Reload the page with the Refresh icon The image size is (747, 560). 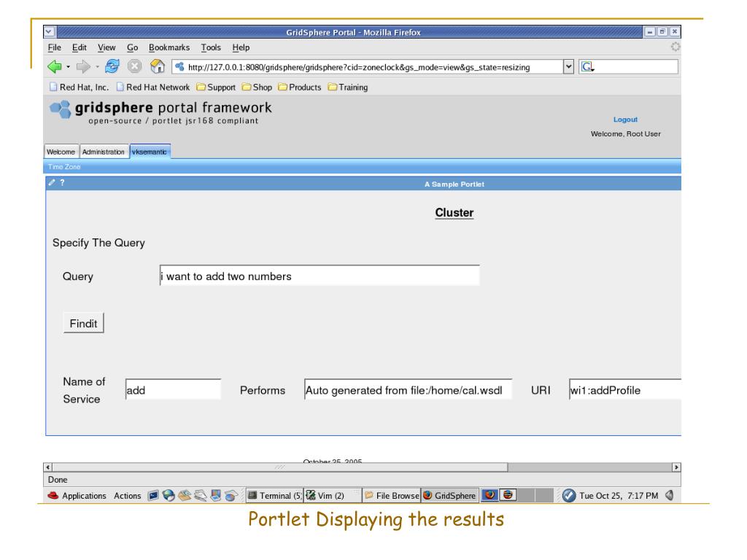click(112, 66)
